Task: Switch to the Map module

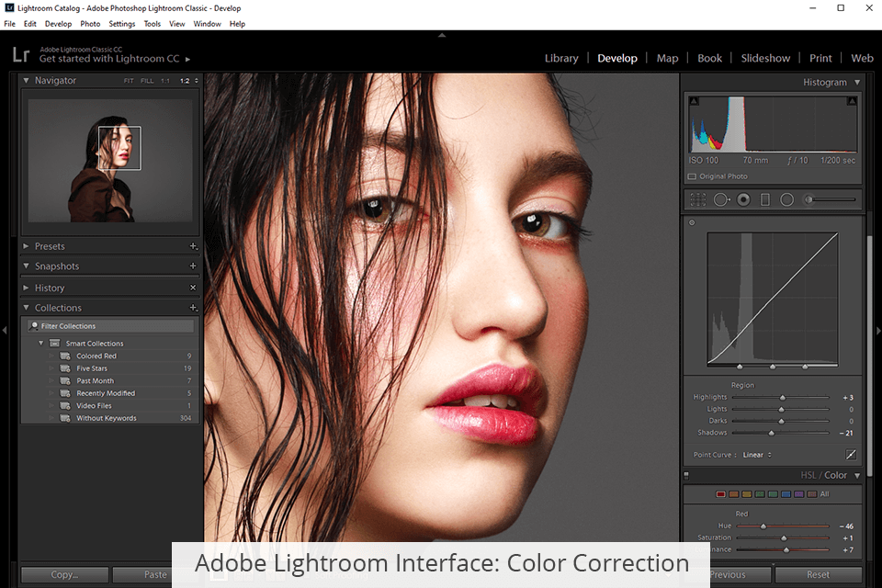Action: pyautogui.click(x=667, y=58)
